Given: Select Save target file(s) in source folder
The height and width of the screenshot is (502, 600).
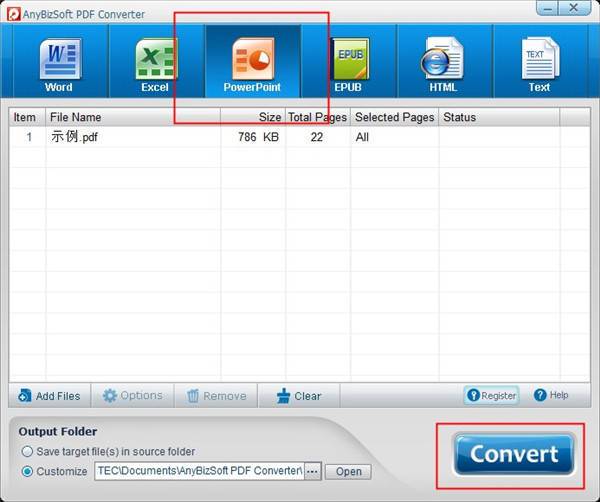Looking at the screenshot, I should click(x=108, y=451).
